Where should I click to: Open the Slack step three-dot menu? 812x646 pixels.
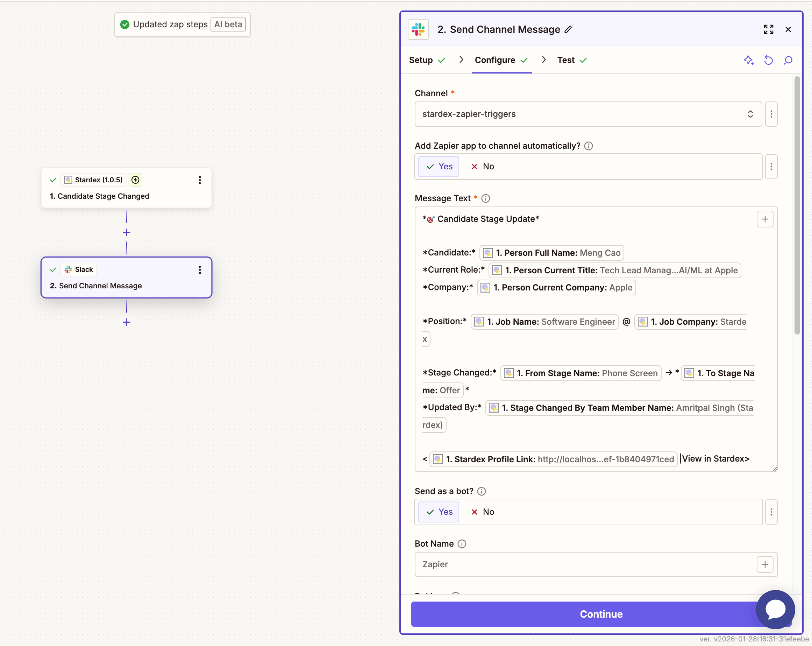tap(200, 270)
